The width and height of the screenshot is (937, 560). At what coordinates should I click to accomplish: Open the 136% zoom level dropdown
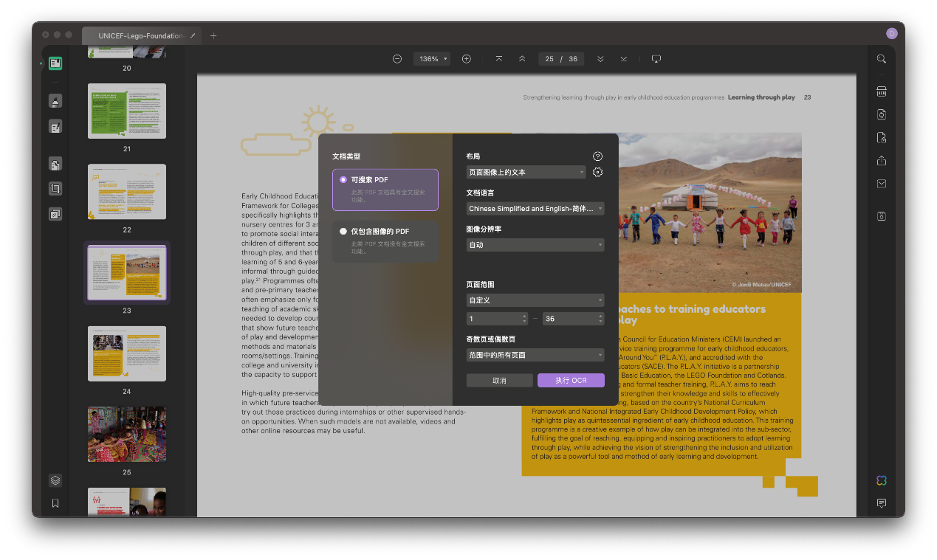pyautogui.click(x=431, y=59)
